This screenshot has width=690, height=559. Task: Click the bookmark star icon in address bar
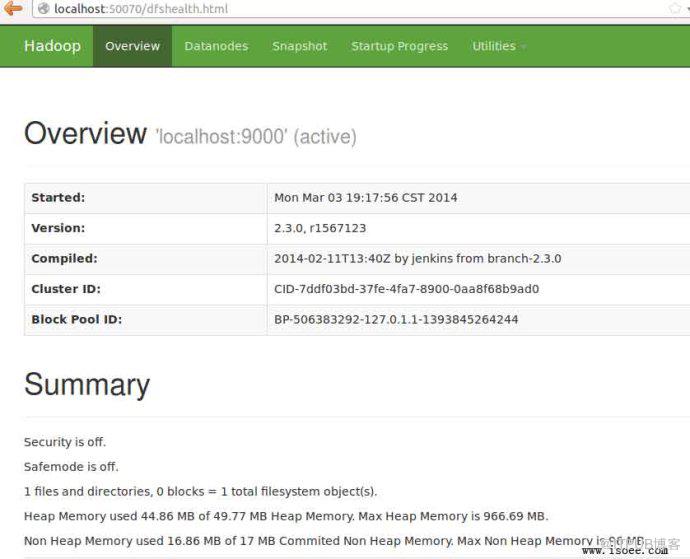pyautogui.click(x=675, y=8)
